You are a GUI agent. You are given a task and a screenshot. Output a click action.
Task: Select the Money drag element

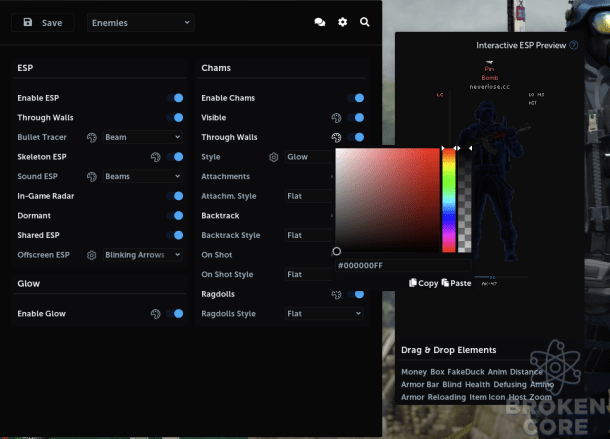tap(414, 372)
